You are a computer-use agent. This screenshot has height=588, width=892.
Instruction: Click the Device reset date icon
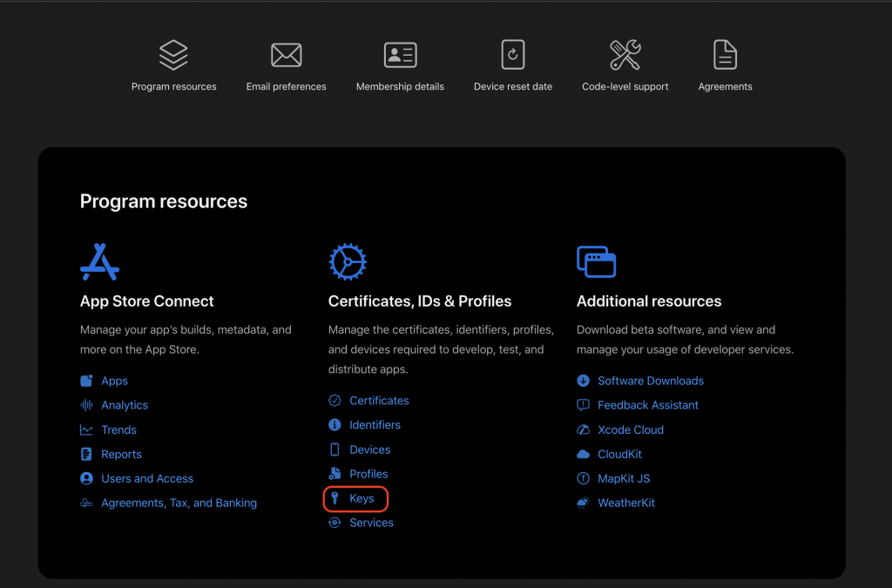(512, 55)
